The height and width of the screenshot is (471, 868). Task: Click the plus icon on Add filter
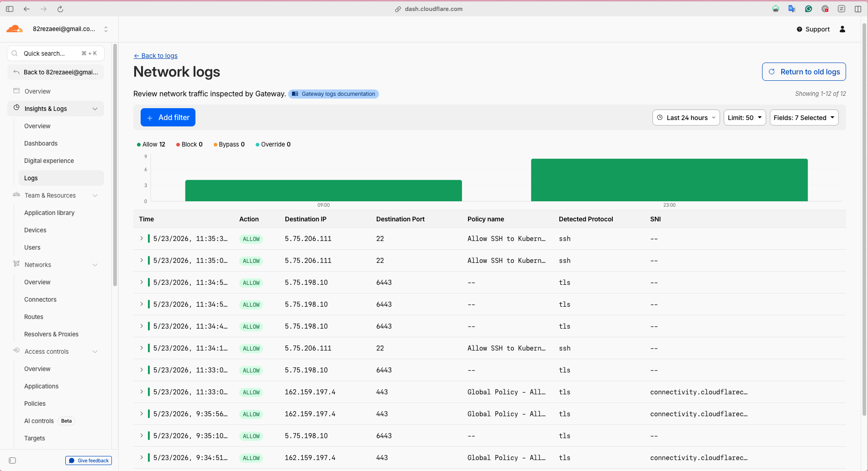tap(150, 118)
